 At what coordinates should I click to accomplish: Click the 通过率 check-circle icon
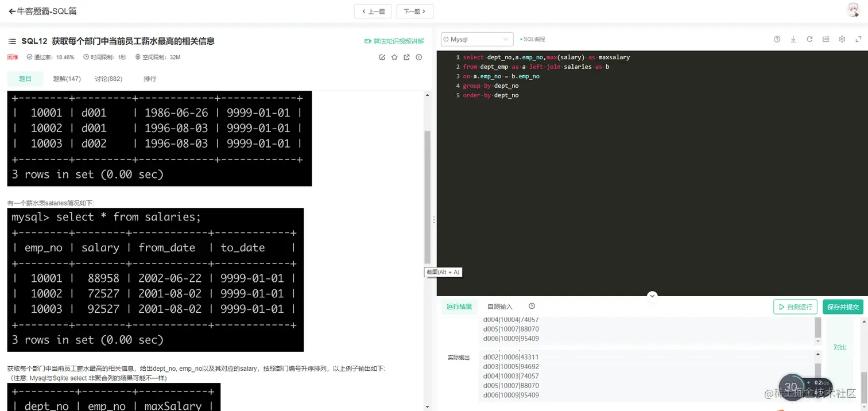click(30, 57)
